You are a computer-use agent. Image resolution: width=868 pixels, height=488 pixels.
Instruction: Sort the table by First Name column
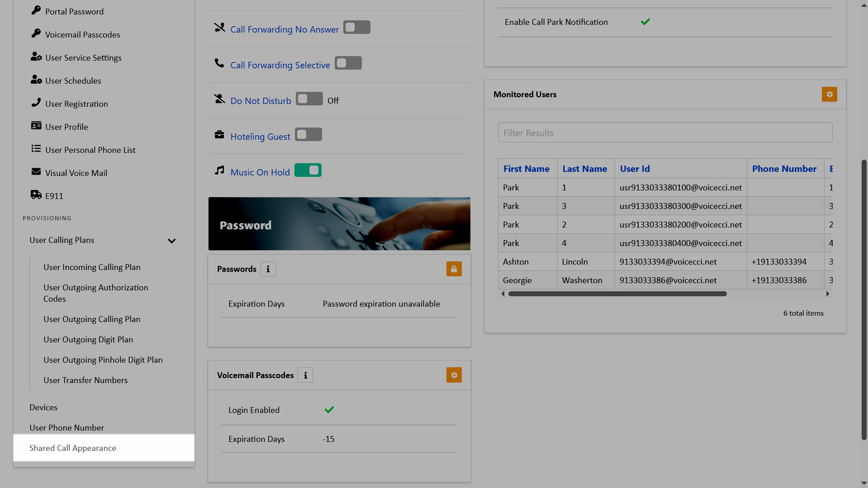click(x=526, y=169)
